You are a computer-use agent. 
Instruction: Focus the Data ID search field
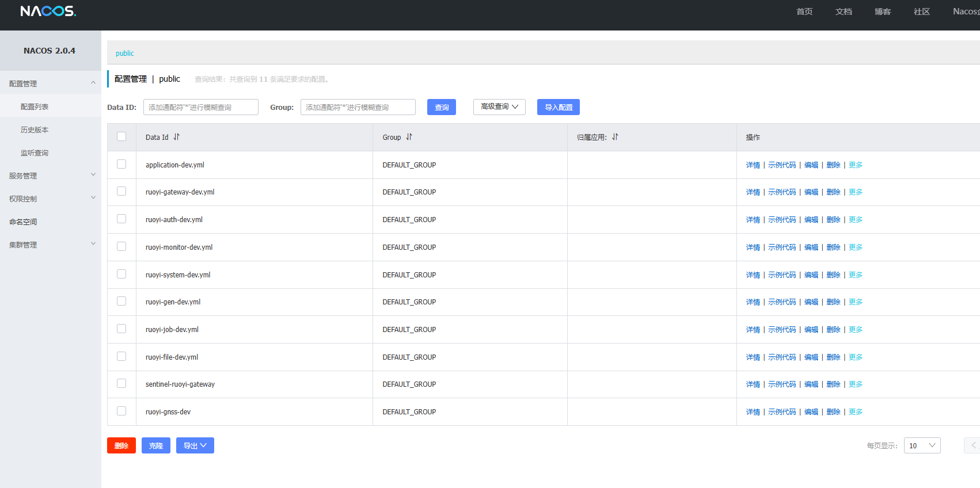point(201,107)
